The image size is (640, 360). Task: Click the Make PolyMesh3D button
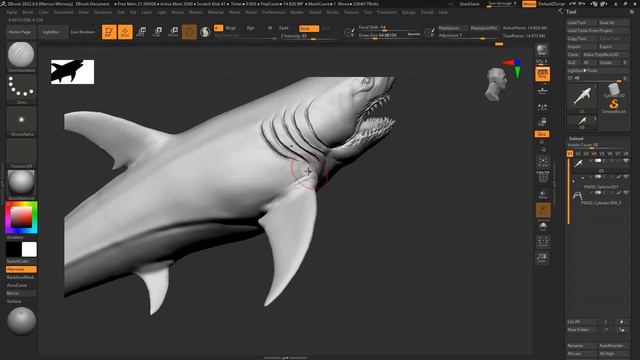pos(605,54)
